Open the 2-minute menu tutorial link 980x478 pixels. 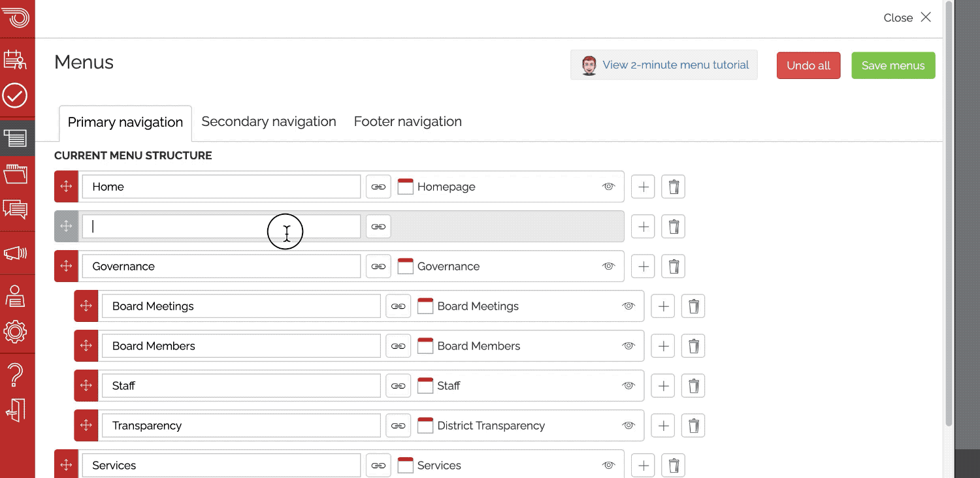point(664,65)
